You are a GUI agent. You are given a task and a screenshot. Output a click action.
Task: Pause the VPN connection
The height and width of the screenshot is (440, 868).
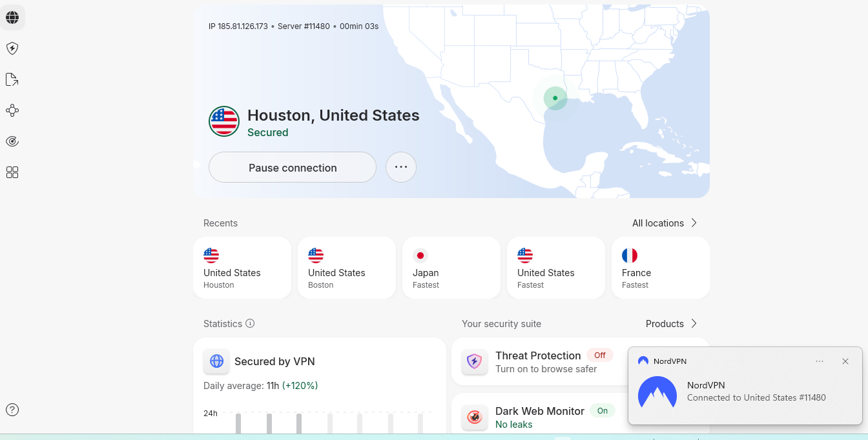(x=293, y=168)
